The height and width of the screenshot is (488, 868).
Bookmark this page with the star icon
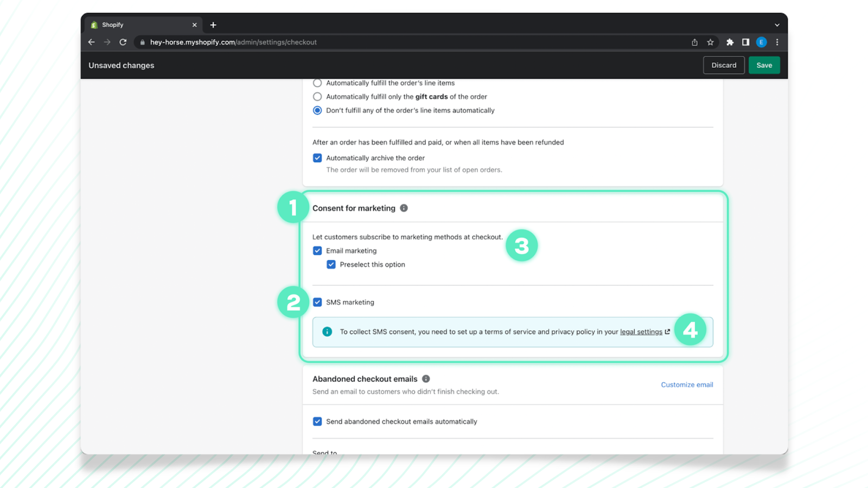point(710,42)
